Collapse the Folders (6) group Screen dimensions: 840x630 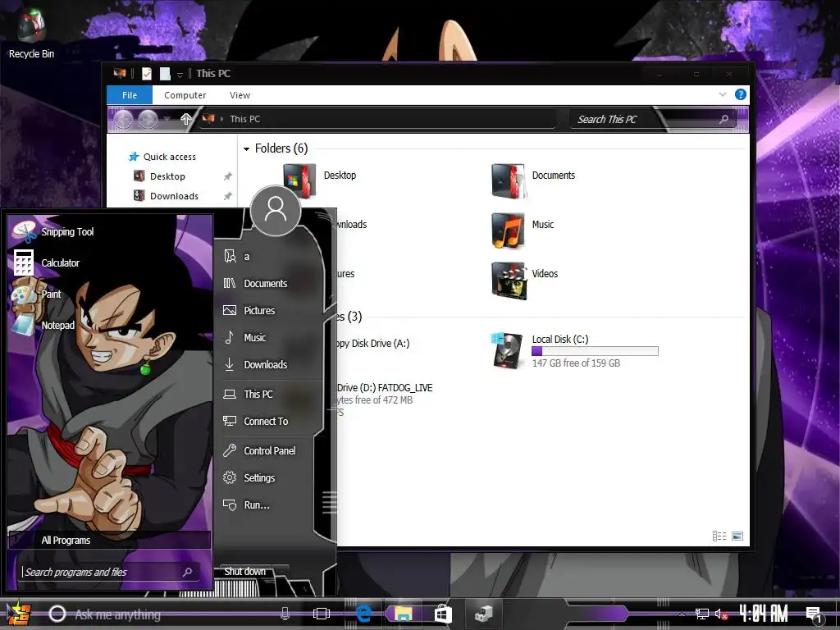246,149
